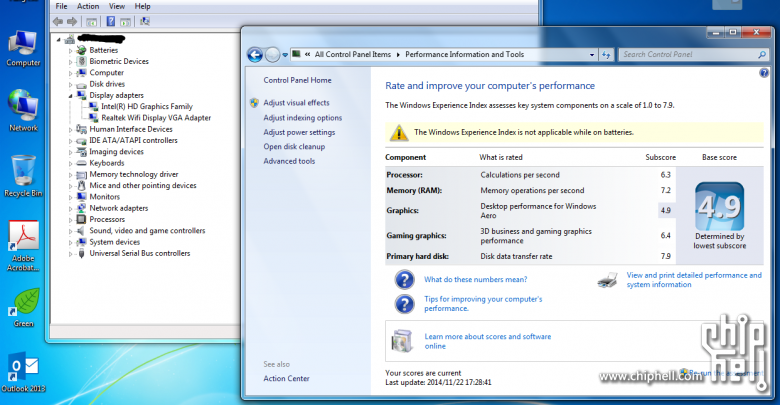
Task: Collapse the Display adapters node
Action: click(71, 96)
